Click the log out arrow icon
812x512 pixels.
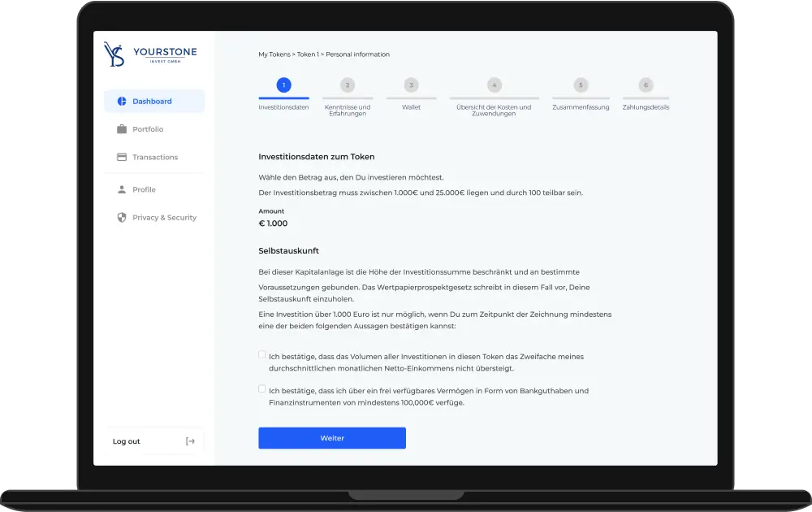click(x=190, y=441)
